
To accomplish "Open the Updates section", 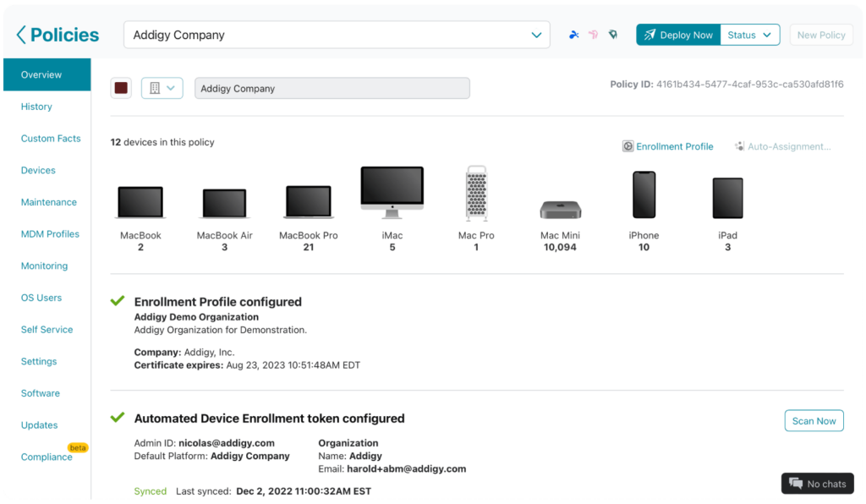I will coord(39,425).
